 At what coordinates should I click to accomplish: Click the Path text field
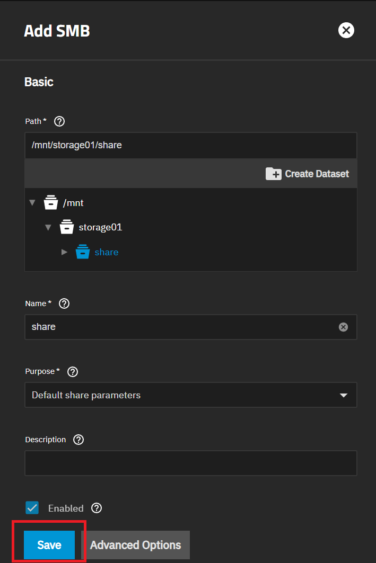(x=191, y=145)
